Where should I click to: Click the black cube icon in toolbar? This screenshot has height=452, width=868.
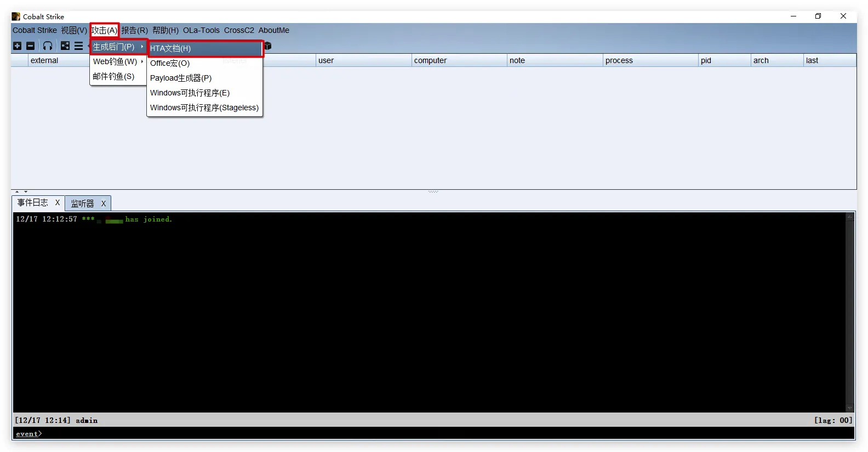tap(268, 46)
